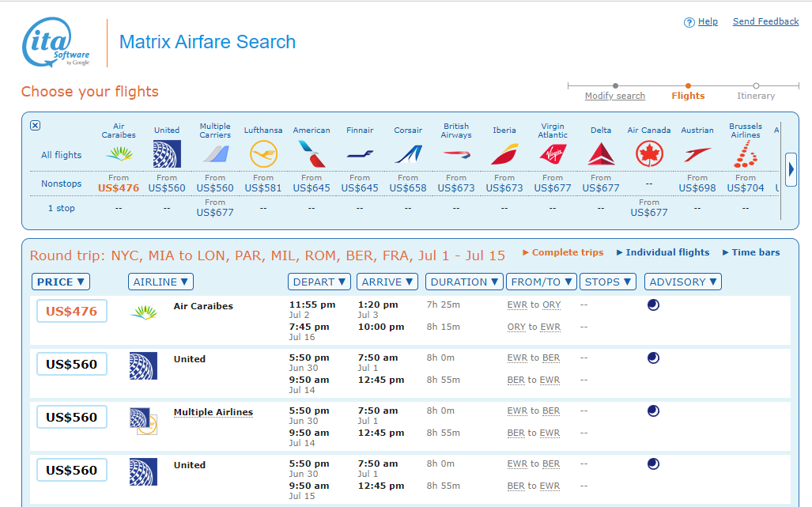Image resolution: width=812 pixels, height=507 pixels.
Task: Select the Austrian arrow logo
Action: point(697,153)
